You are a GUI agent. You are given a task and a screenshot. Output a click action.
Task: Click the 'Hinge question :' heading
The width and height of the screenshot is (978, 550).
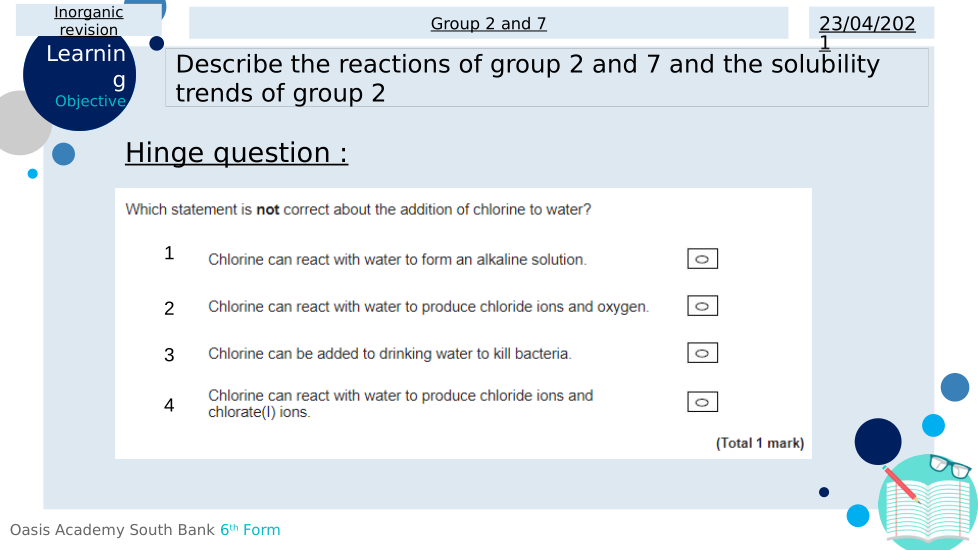click(236, 153)
